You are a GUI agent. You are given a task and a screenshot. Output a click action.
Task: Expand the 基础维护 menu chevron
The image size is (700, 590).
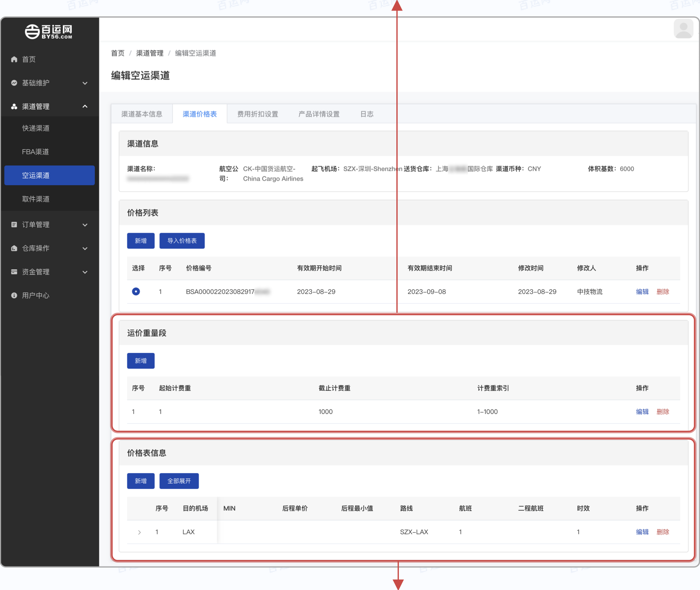point(85,83)
